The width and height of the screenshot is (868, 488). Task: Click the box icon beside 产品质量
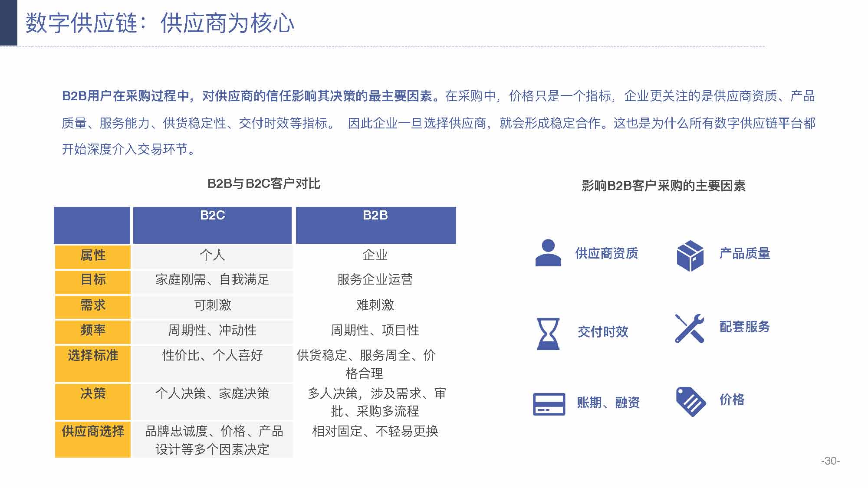tap(690, 256)
